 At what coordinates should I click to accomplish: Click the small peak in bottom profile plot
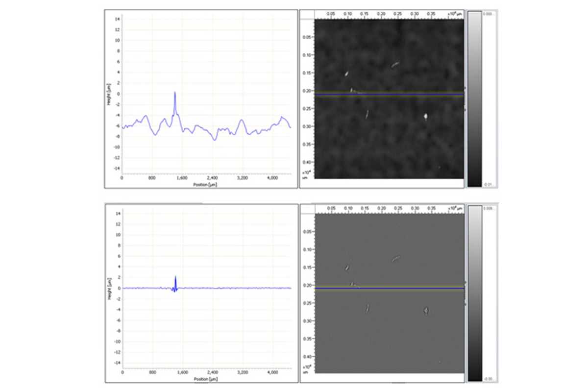tap(175, 277)
